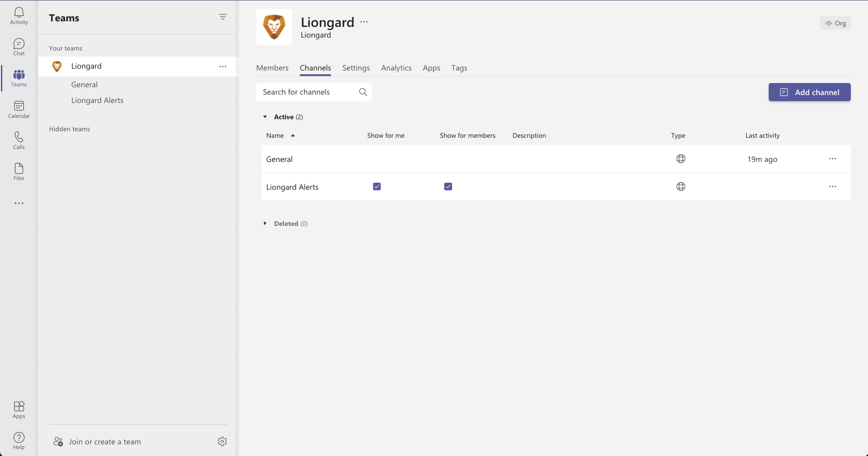Viewport: 868px width, 456px height.
Task: Open more options for Liongard team in list
Action: [x=223, y=66]
